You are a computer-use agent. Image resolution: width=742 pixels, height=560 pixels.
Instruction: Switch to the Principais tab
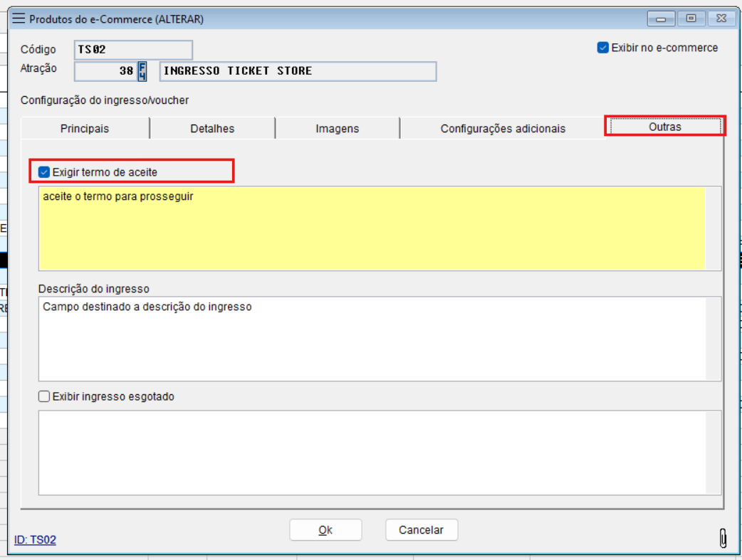(85, 129)
